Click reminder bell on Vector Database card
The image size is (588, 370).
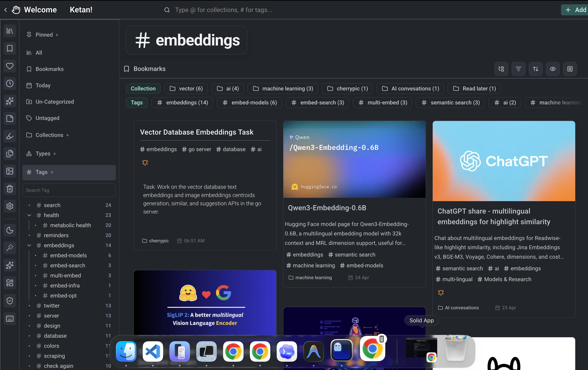145,162
